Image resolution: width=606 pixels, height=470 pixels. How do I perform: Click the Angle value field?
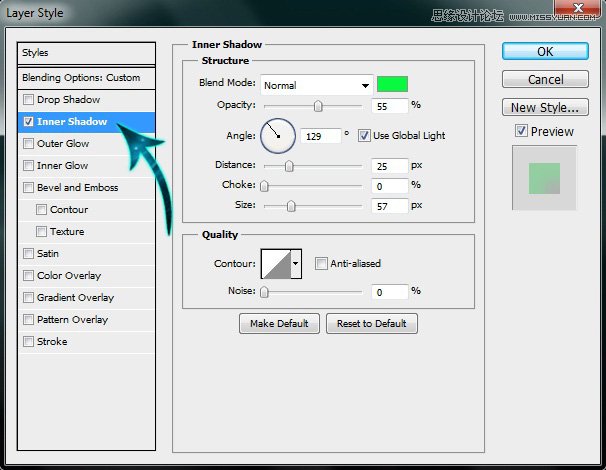tap(321, 136)
